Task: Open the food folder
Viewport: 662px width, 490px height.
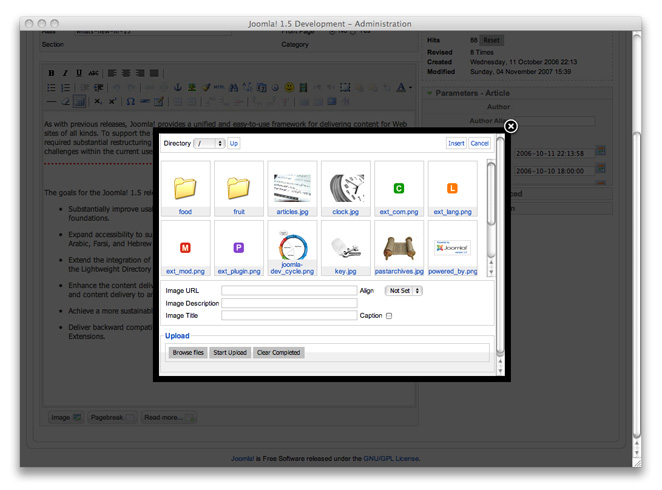Action: (185, 187)
